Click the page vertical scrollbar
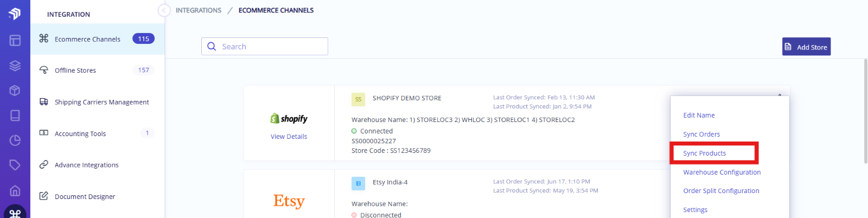 coord(865,111)
